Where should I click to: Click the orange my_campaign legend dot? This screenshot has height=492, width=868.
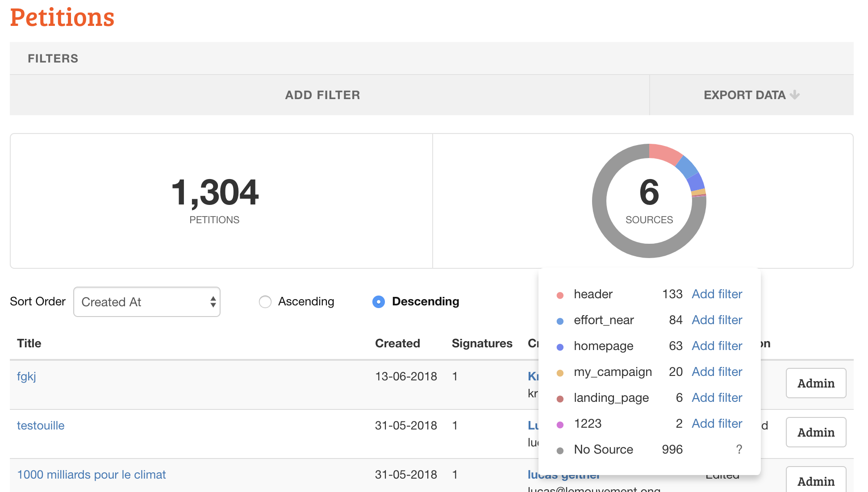560,373
